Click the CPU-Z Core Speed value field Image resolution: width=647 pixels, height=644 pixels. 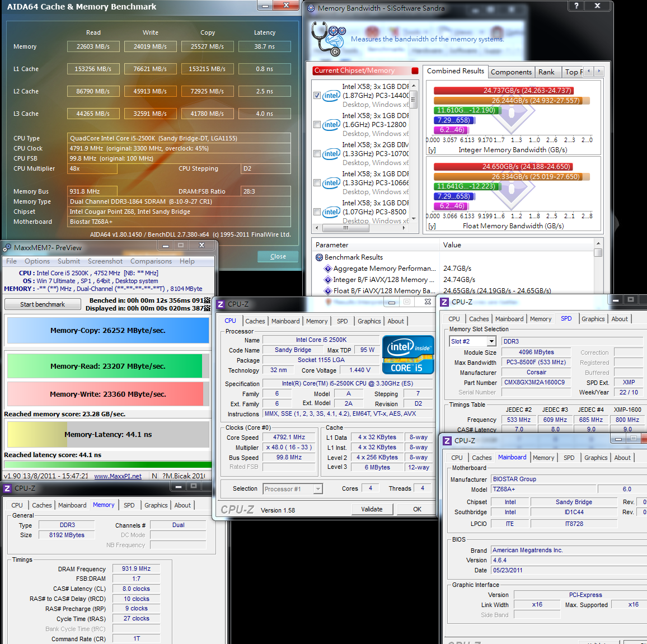point(289,437)
